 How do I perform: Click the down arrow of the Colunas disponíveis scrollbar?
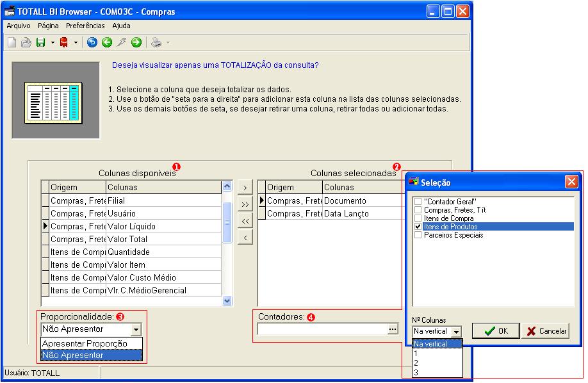[x=227, y=301]
